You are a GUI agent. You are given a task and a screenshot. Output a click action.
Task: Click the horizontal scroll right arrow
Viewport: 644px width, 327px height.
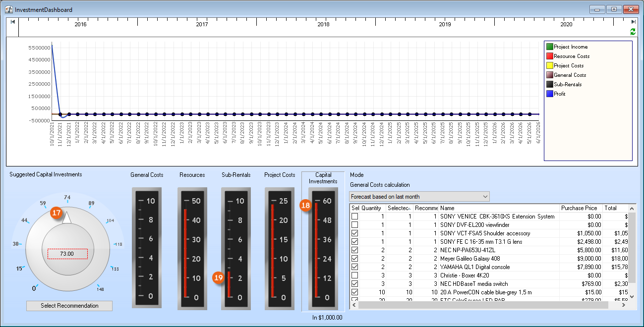point(624,305)
